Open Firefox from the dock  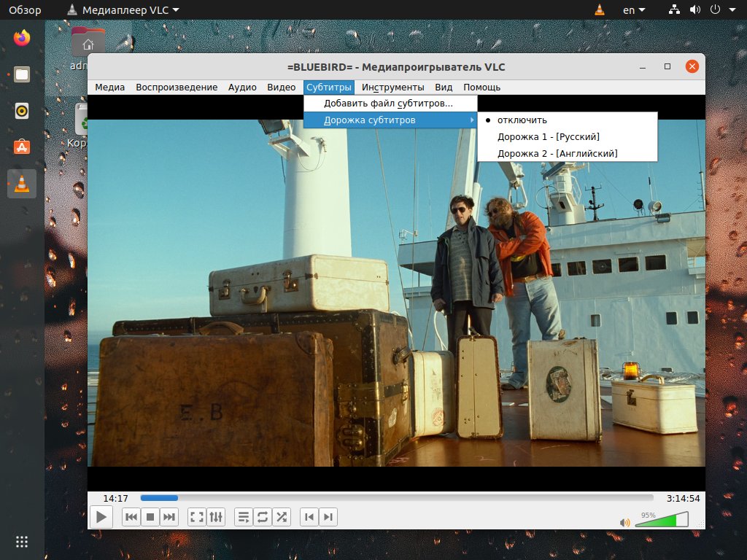click(22, 38)
